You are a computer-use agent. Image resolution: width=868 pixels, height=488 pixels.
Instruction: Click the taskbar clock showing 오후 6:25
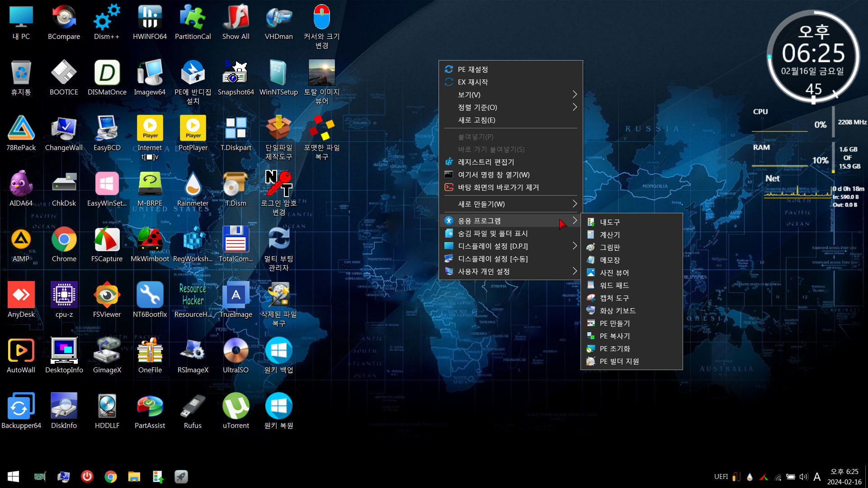[x=844, y=477]
